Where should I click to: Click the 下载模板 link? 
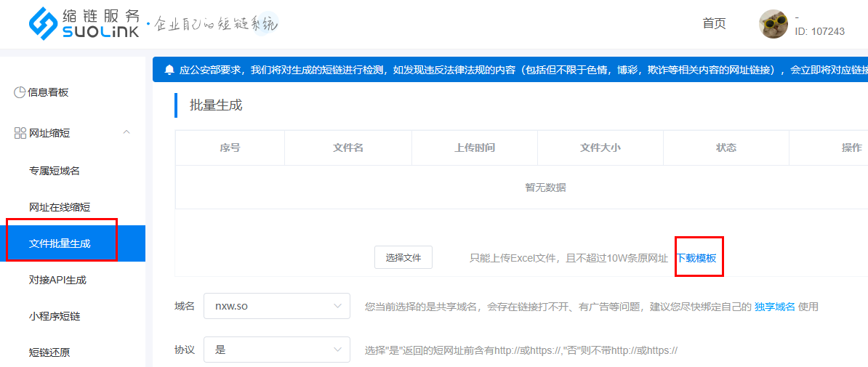[x=696, y=258]
